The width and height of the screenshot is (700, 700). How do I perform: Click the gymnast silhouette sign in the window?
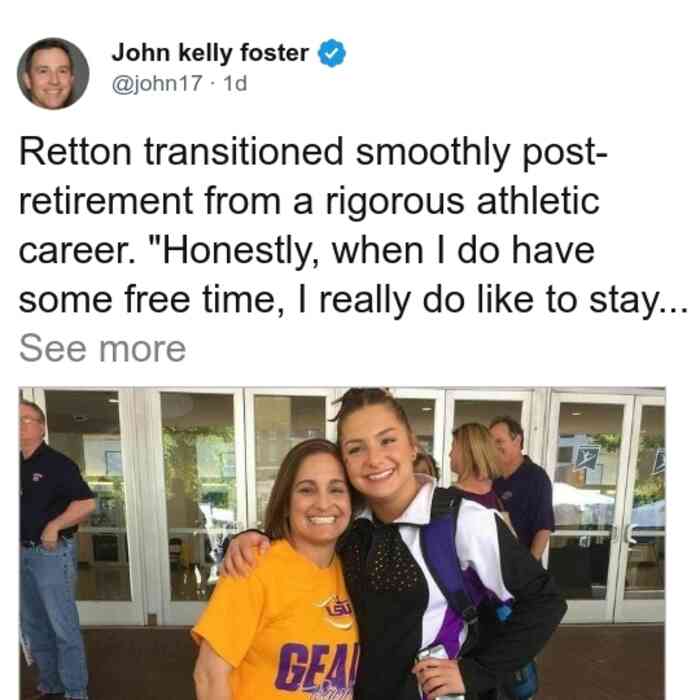[x=588, y=454]
